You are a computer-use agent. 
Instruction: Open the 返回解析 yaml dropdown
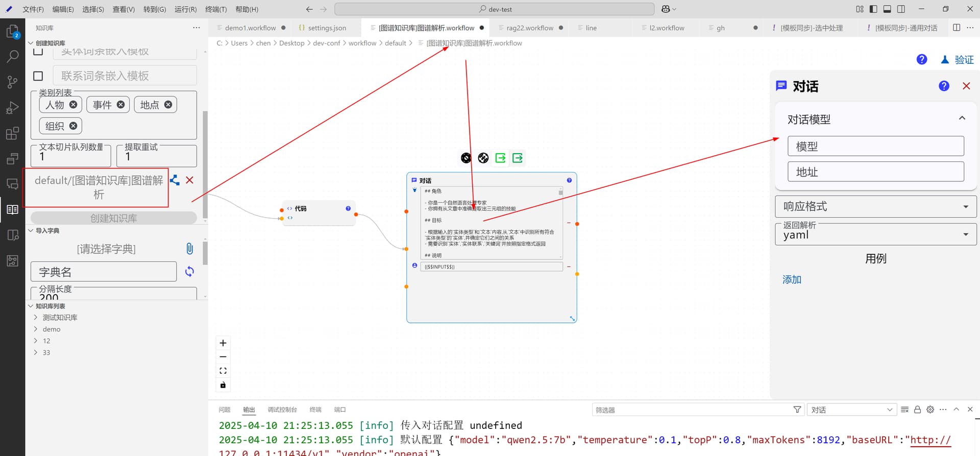click(875, 235)
